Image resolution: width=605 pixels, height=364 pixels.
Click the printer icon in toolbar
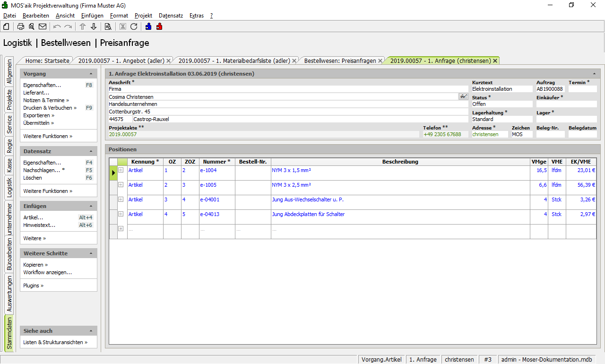coord(21,26)
